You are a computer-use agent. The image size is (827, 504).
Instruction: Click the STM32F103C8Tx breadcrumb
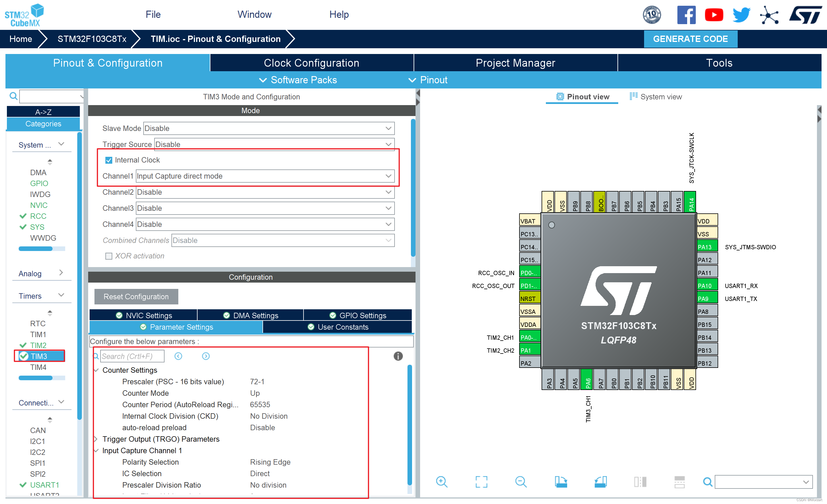[92, 39]
